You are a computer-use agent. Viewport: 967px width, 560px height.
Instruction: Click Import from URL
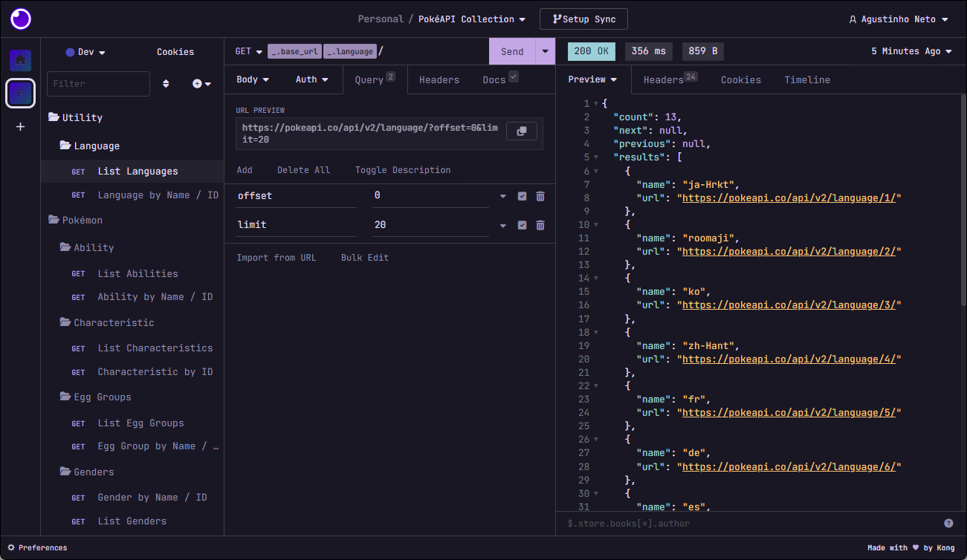point(276,258)
